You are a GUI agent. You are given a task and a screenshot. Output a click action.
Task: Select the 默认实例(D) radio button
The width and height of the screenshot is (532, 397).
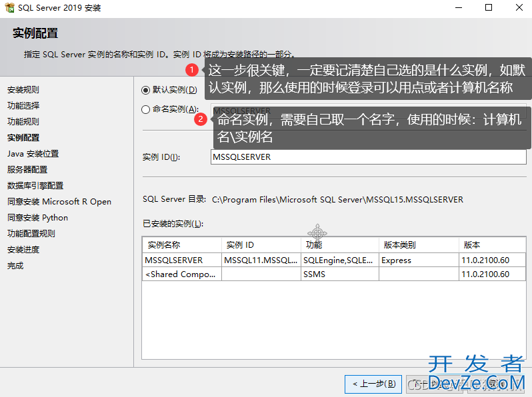pos(145,90)
